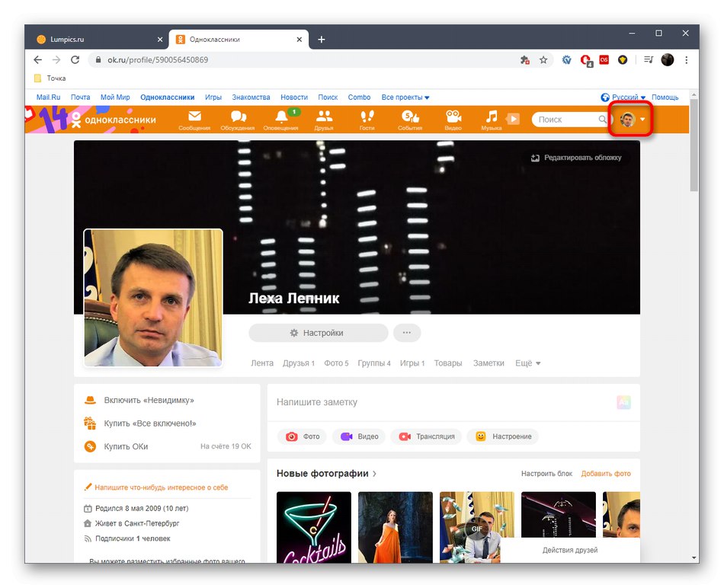
Task: Click the Добавить фото link
Action: (x=606, y=473)
